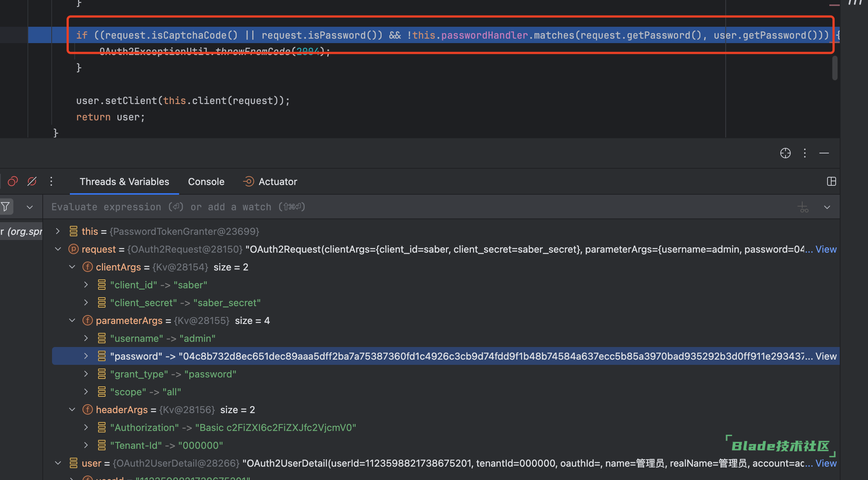The image size is (868, 480).
Task: Click 'user.setClient(this.client(request));' line
Action: click(183, 101)
